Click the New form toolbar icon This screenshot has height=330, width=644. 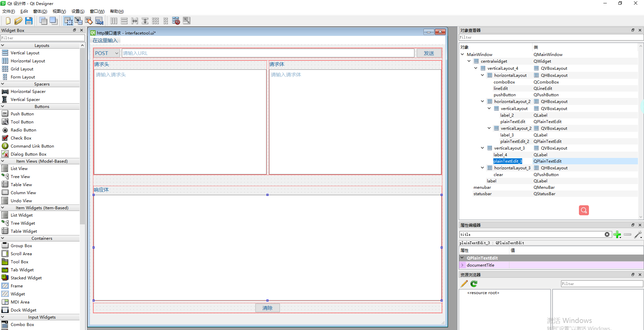(8, 21)
